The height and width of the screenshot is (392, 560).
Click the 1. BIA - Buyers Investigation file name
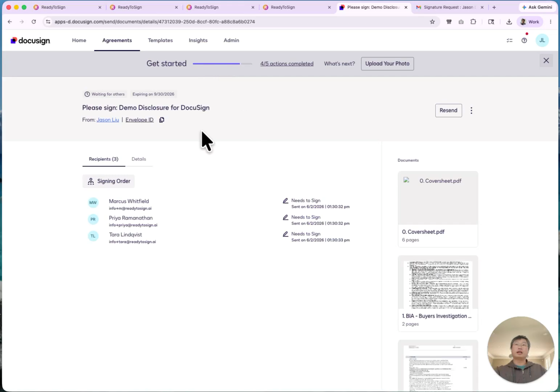[437, 316]
